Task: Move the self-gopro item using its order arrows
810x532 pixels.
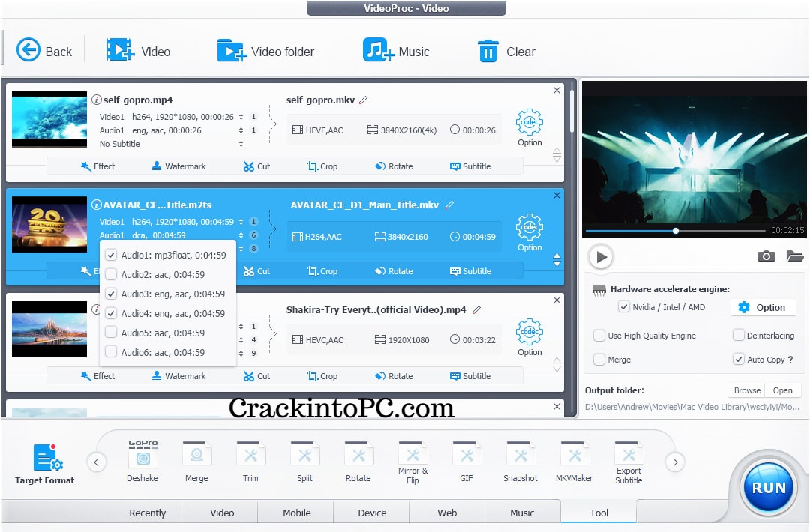Action: 556,155
